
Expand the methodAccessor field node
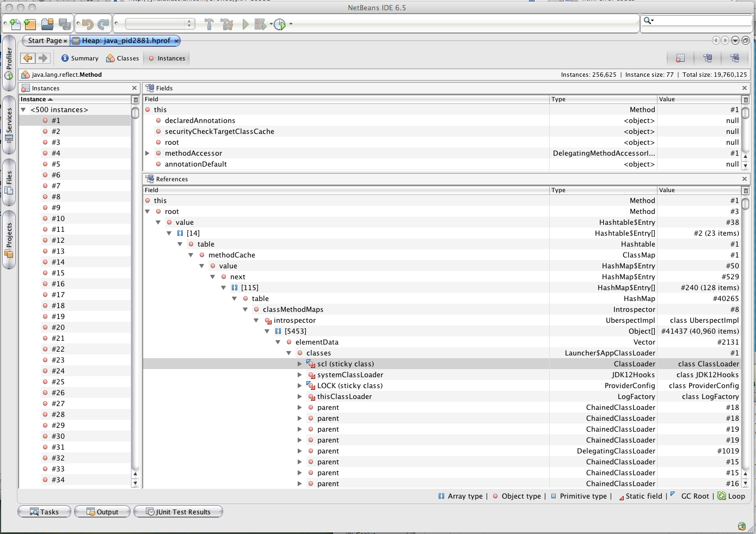tap(147, 154)
